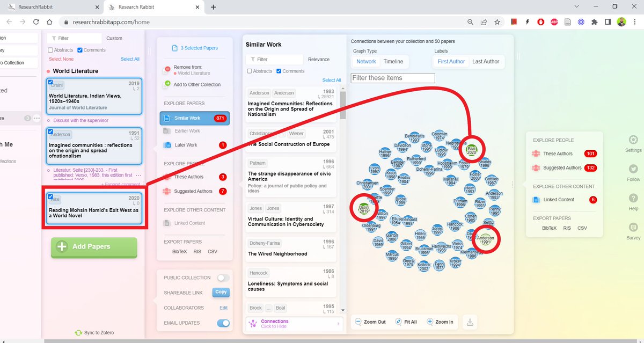The width and height of the screenshot is (644, 343).
Task: Disable the Email Updates switch
Action: click(x=223, y=323)
